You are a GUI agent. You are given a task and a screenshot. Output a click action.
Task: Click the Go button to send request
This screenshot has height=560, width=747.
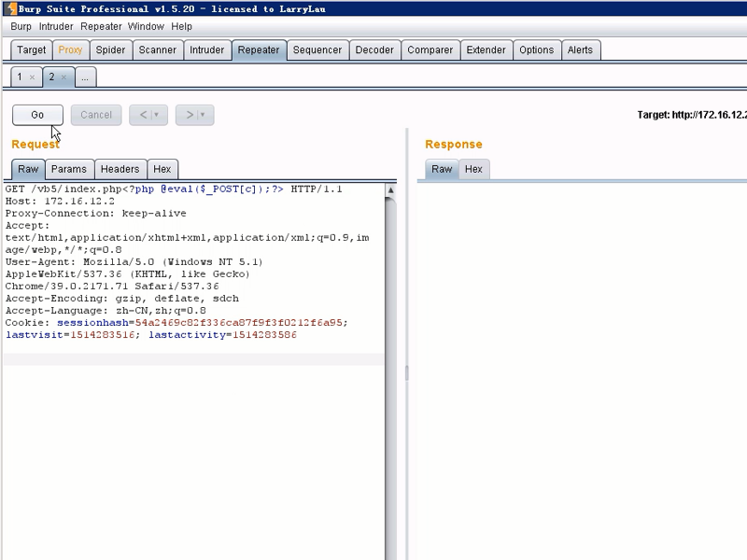coord(37,115)
